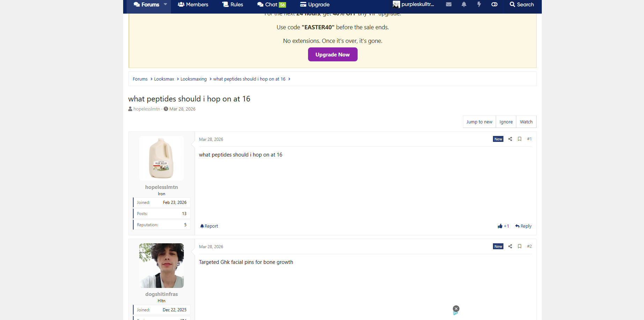Share post #2 via share icon
This screenshot has height=320, width=644.
pyautogui.click(x=510, y=246)
